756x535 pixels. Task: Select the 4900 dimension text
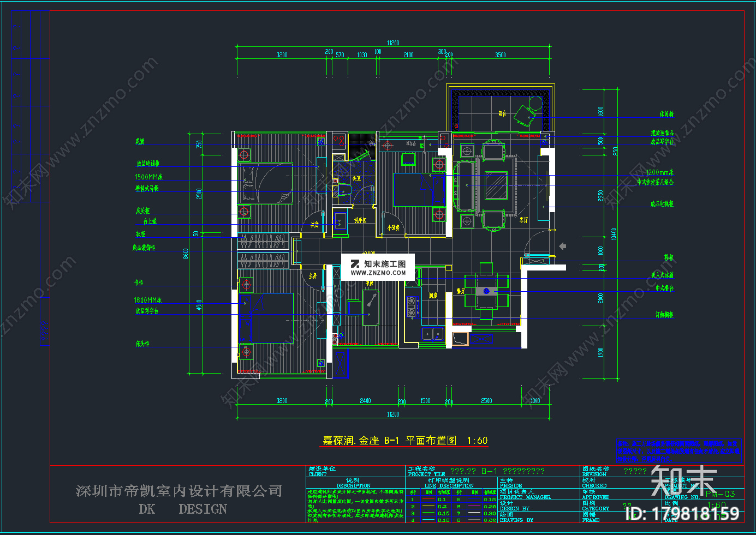(199, 305)
